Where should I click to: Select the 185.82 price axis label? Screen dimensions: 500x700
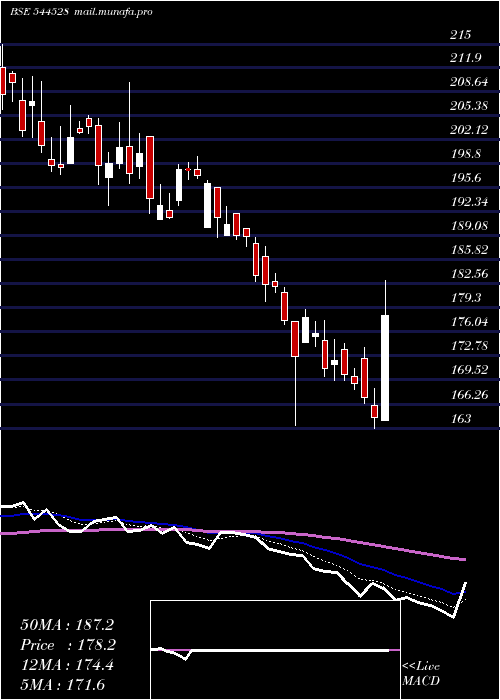click(468, 250)
